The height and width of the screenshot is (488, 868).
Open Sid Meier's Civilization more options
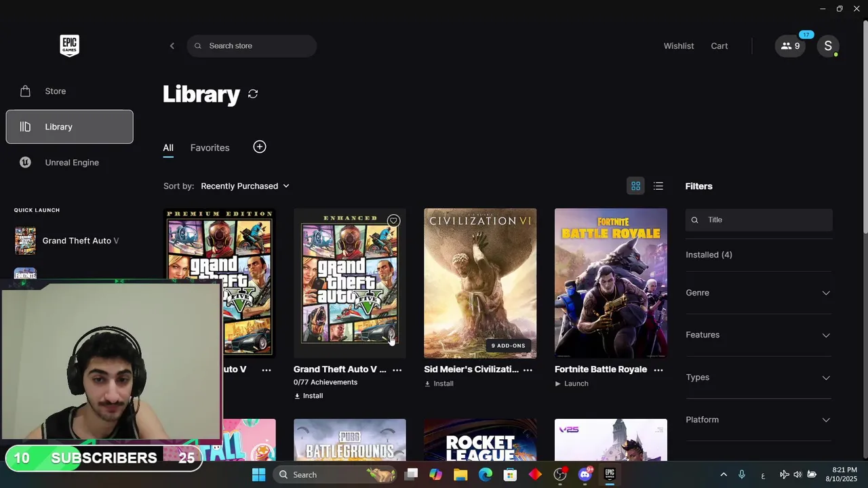point(528,370)
